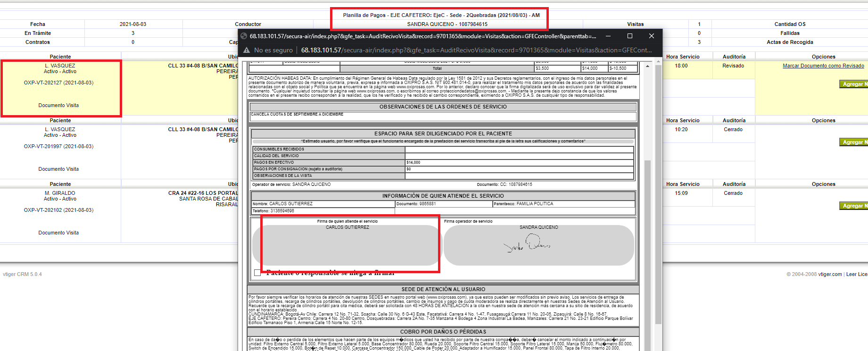Click the 'Visitas' label
The width and height of the screenshot is (868, 351).
pos(635,24)
